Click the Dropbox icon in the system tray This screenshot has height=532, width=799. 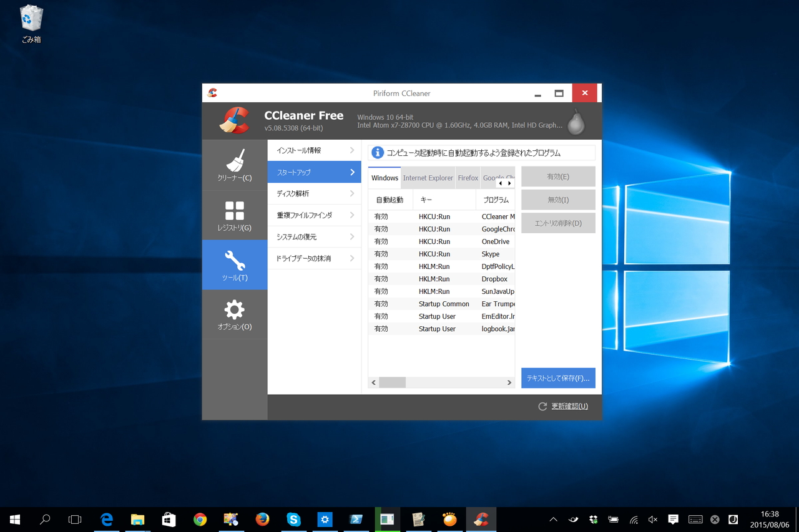(x=593, y=520)
